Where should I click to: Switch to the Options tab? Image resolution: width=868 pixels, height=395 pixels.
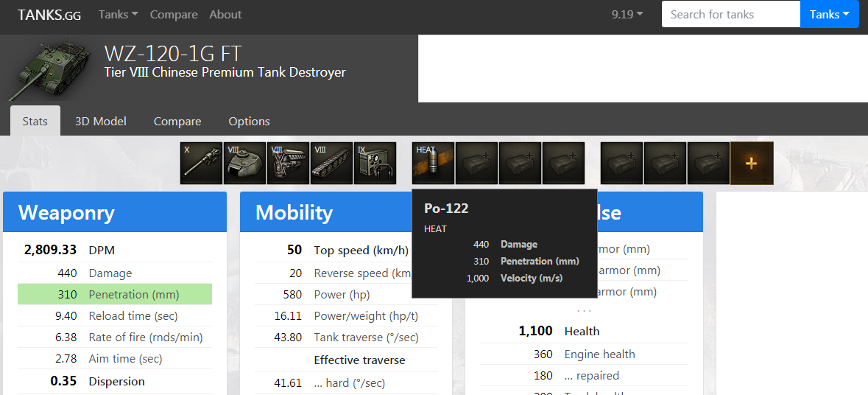click(249, 121)
